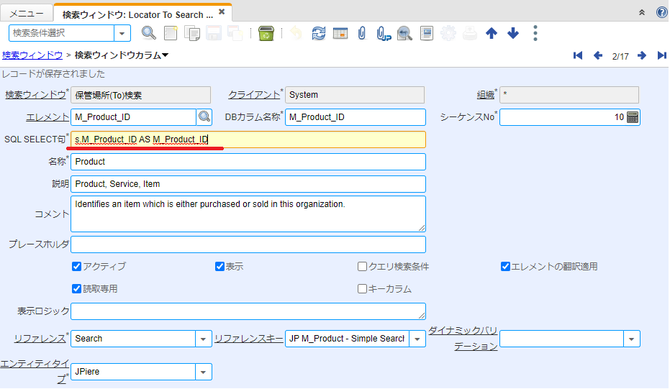This screenshot has height=389, width=670.
Task: Click the ダイナミックバリデーション label link
Action: pyautogui.click(x=463, y=338)
